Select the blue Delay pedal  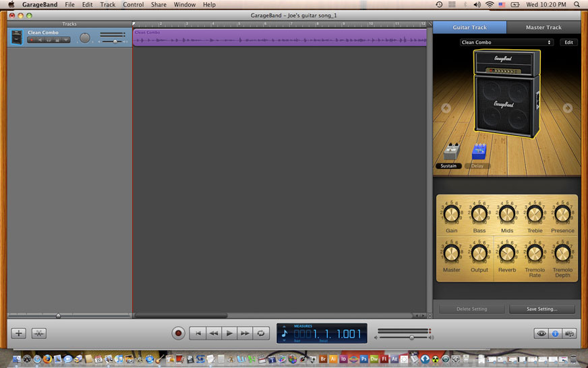(x=479, y=151)
